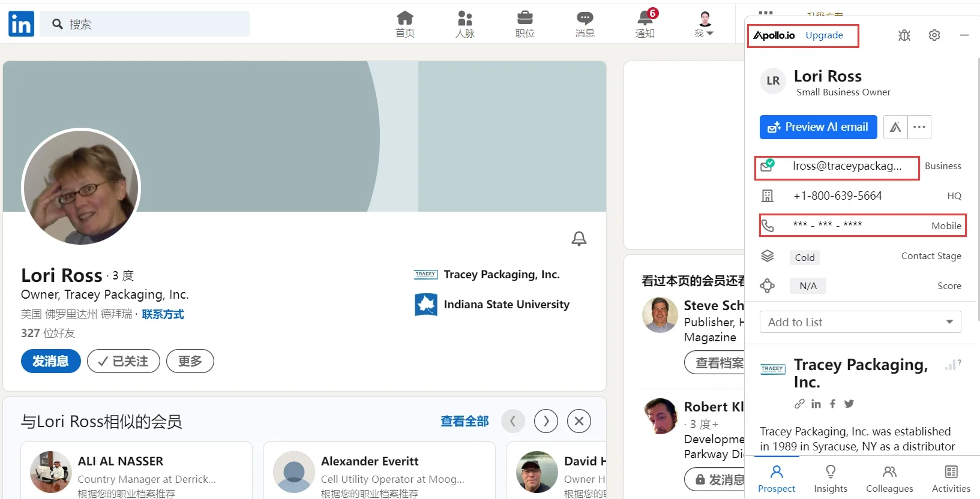Switch to the Activities tab
Screen dimensions: 980x499
tap(951, 479)
